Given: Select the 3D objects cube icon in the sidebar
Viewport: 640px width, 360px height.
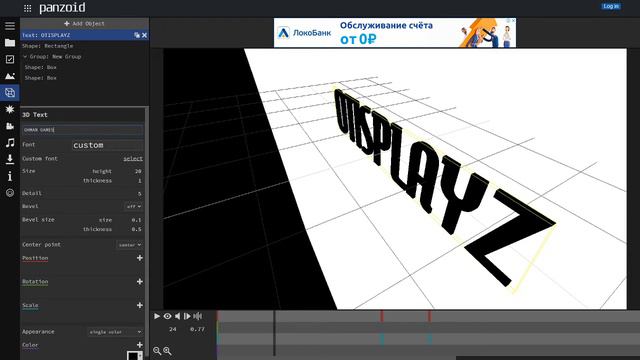Looking at the screenshot, I should 10,93.
